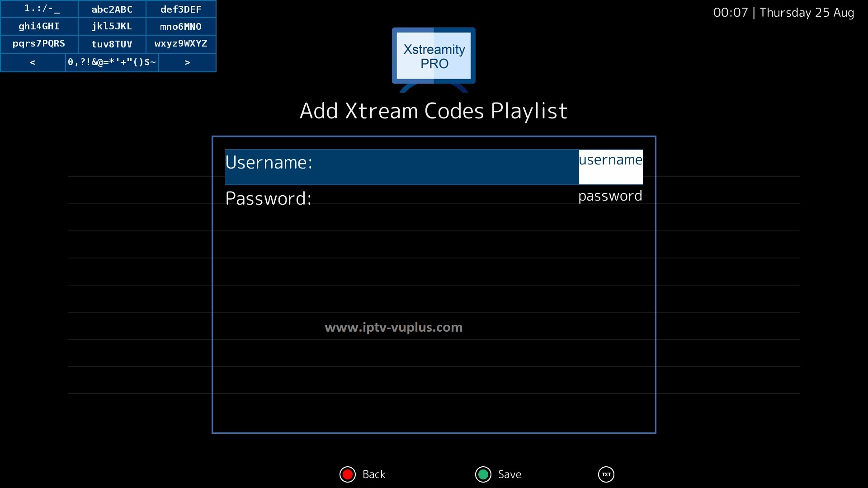The image size is (868, 488).
Task: Select the 'tuv8TUV' keypad key
Action: click(112, 44)
